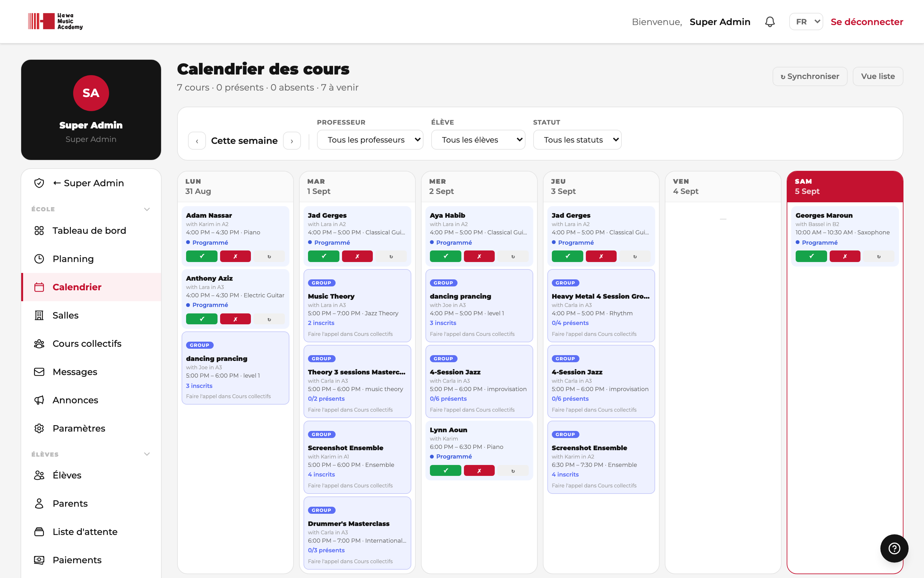Mark Adam Nassar present with green check
This screenshot has height=578, width=924.
coord(201,256)
